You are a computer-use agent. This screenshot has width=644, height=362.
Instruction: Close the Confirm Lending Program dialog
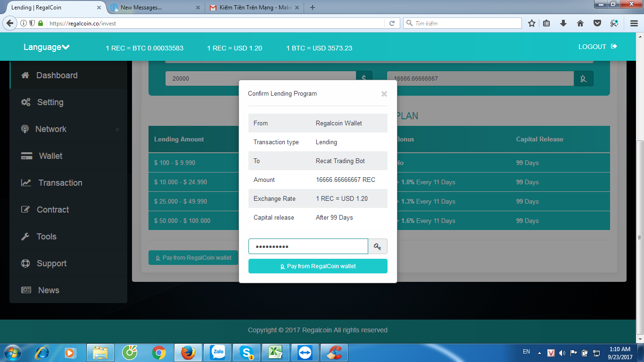pyautogui.click(x=384, y=94)
